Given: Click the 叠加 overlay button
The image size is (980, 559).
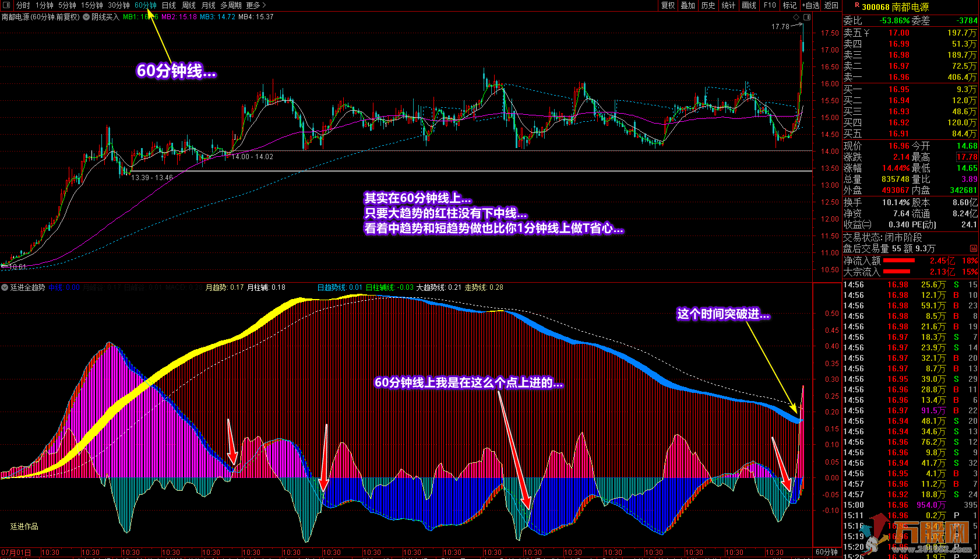Looking at the screenshot, I should [688, 5].
